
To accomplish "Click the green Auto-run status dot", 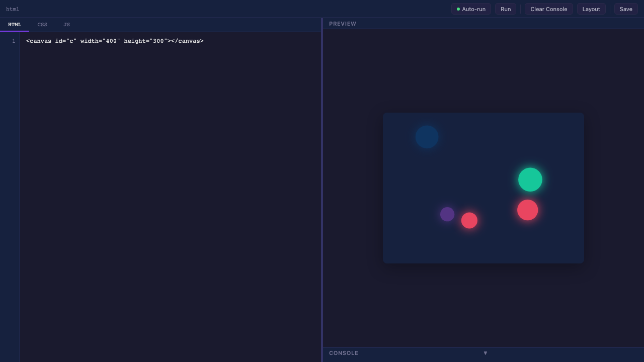I will click(458, 9).
